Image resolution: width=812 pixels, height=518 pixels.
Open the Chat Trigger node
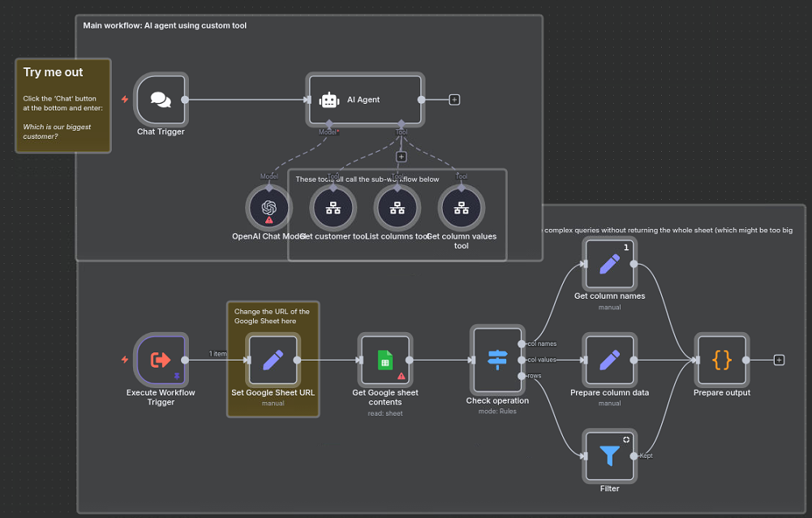click(x=160, y=99)
